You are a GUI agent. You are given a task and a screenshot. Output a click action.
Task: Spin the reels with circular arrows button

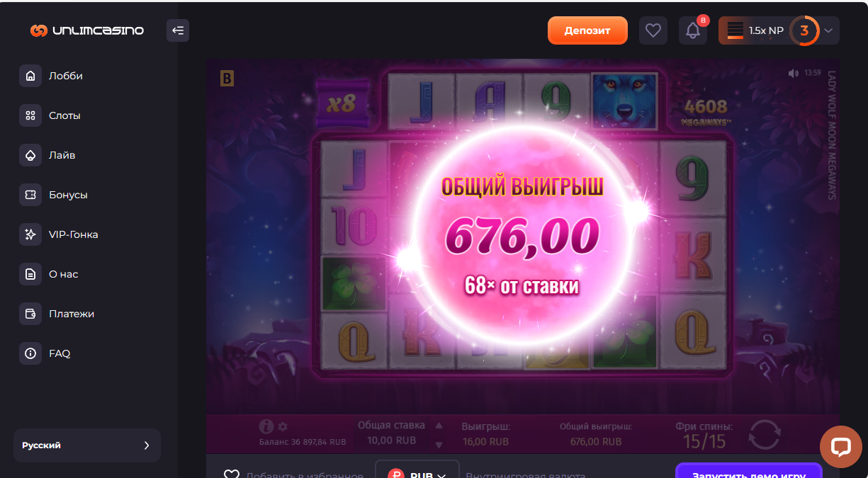click(765, 434)
